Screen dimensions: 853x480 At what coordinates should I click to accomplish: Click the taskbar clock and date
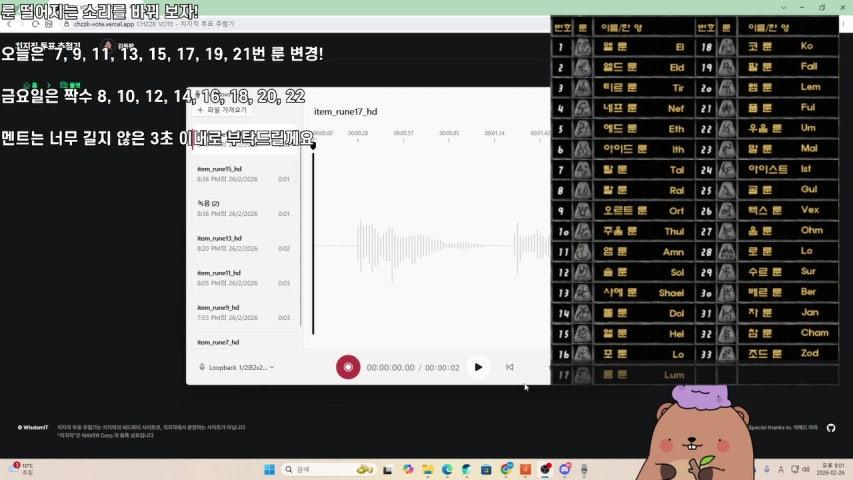pyautogui.click(x=830, y=469)
